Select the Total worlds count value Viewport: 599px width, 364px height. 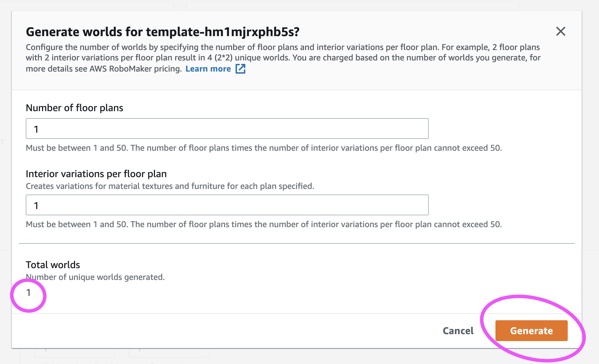[28, 293]
